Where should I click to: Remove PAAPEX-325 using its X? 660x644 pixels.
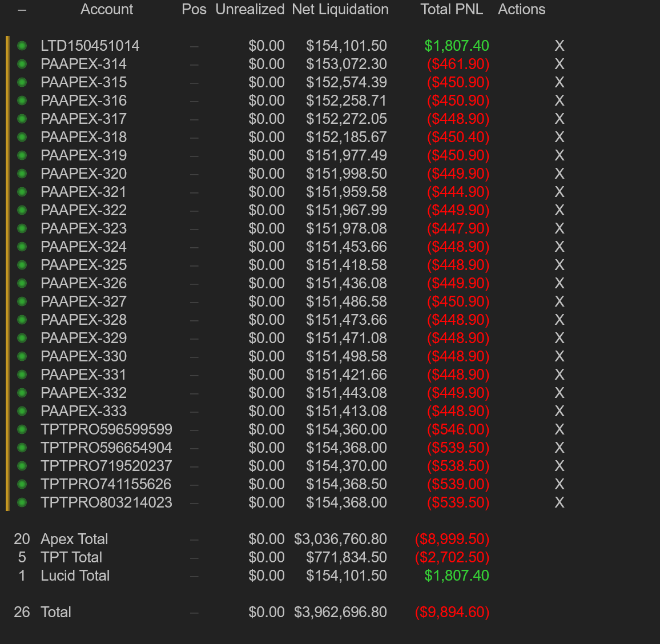pyautogui.click(x=559, y=265)
